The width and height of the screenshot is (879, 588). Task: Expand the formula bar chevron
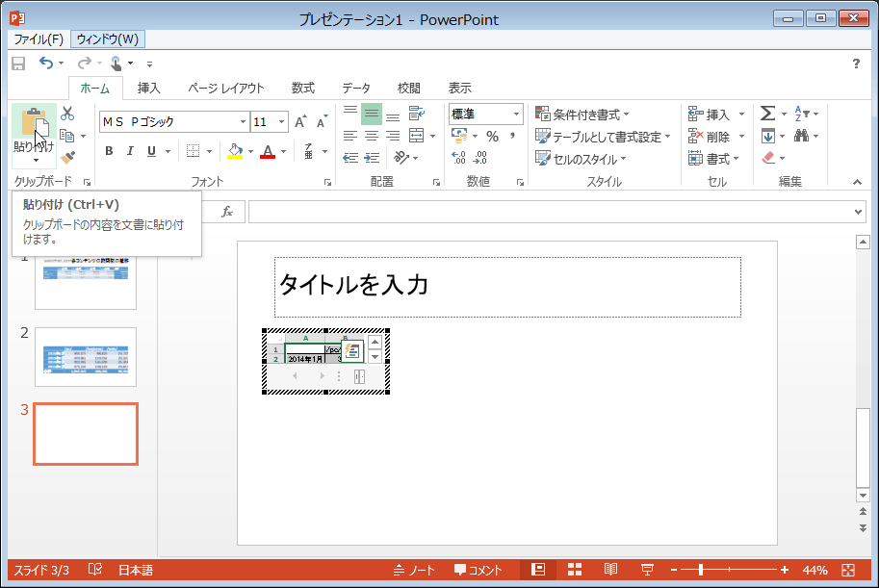click(x=858, y=212)
